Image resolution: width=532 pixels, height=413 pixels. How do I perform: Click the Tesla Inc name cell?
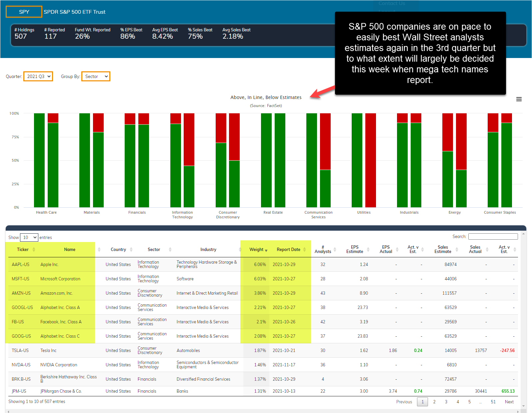coord(48,350)
